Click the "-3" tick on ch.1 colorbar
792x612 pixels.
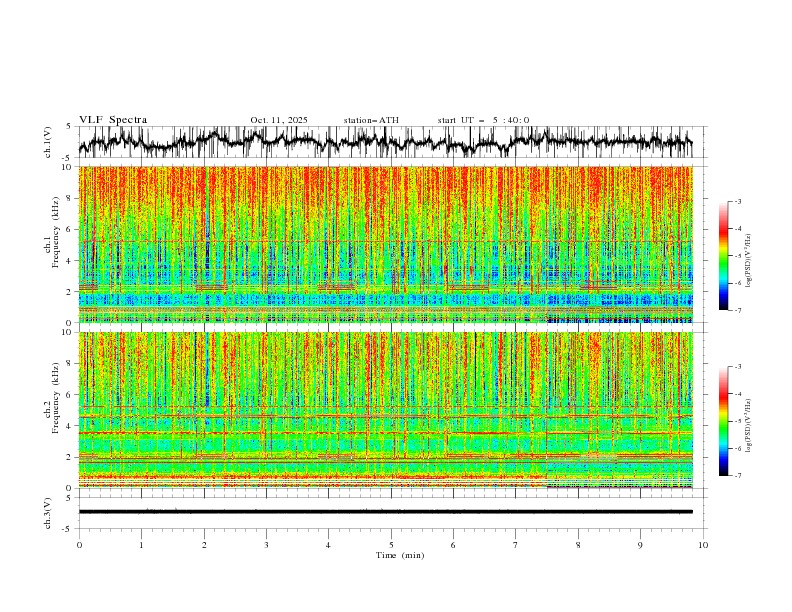[737, 201]
